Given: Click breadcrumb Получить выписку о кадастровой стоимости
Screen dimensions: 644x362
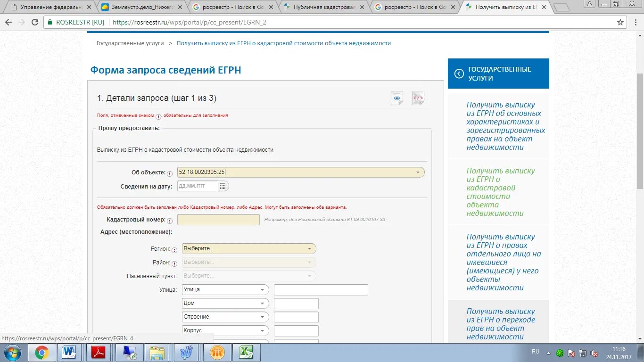Looking at the screenshot, I should pyautogui.click(x=284, y=43).
